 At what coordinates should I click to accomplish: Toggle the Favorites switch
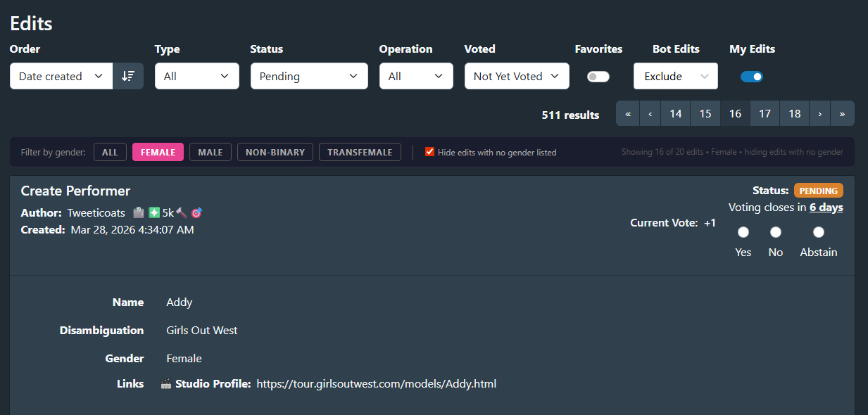coord(598,77)
